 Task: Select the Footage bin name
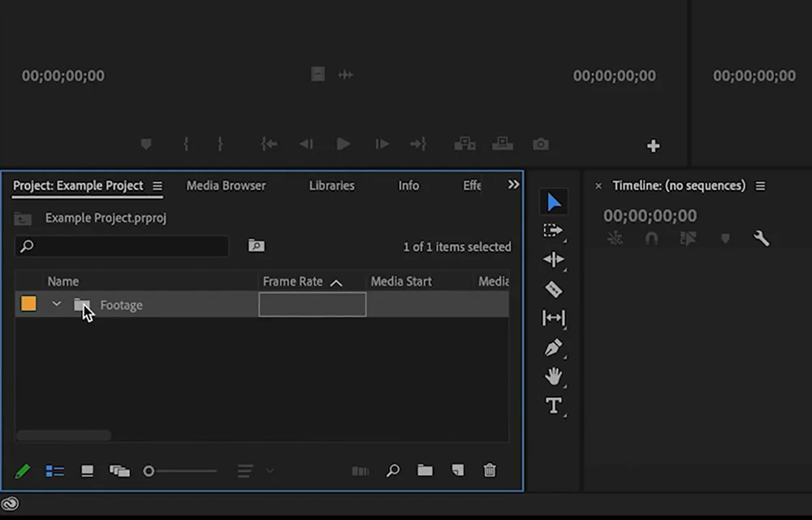coord(121,305)
